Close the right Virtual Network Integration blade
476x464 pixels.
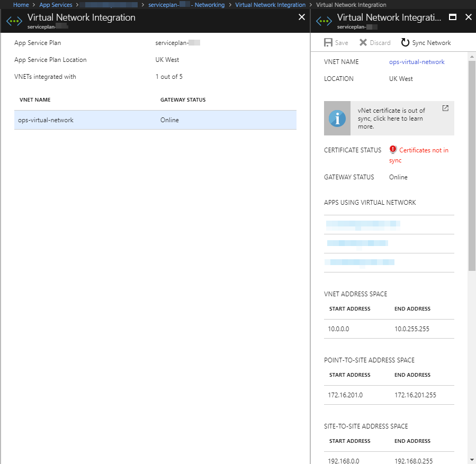(468, 17)
